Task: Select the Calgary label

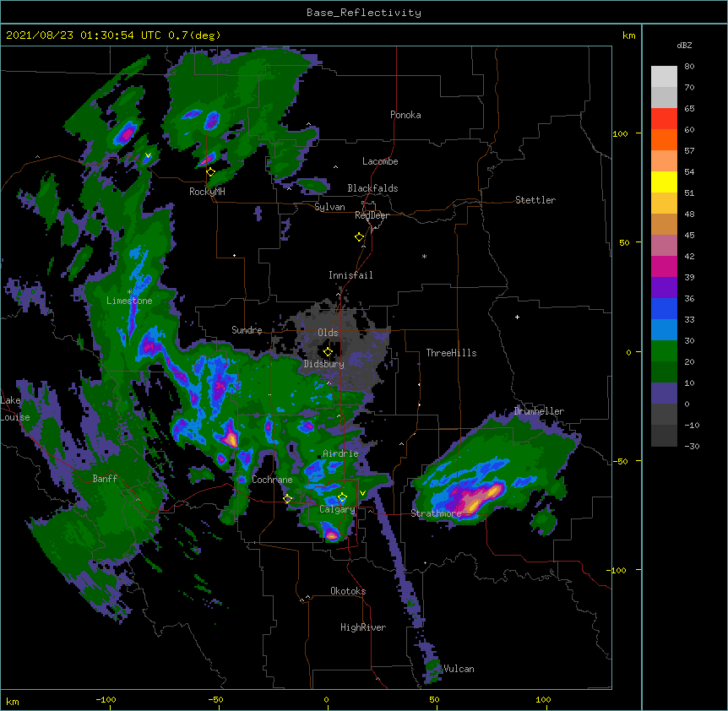Action: click(x=337, y=509)
